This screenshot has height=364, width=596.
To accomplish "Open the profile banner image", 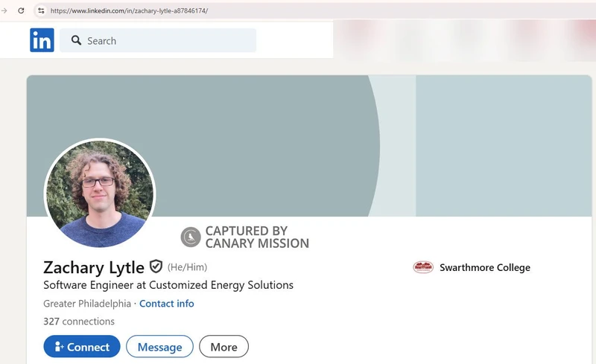I will [309, 146].
